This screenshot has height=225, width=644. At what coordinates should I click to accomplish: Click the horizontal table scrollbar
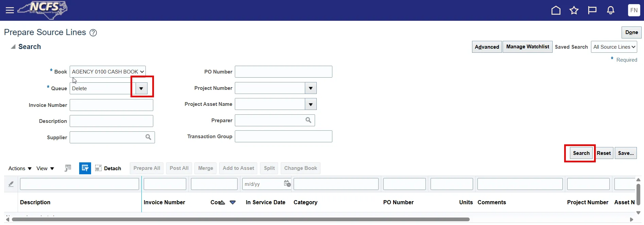pyautogui.click(x=240, y=220)
